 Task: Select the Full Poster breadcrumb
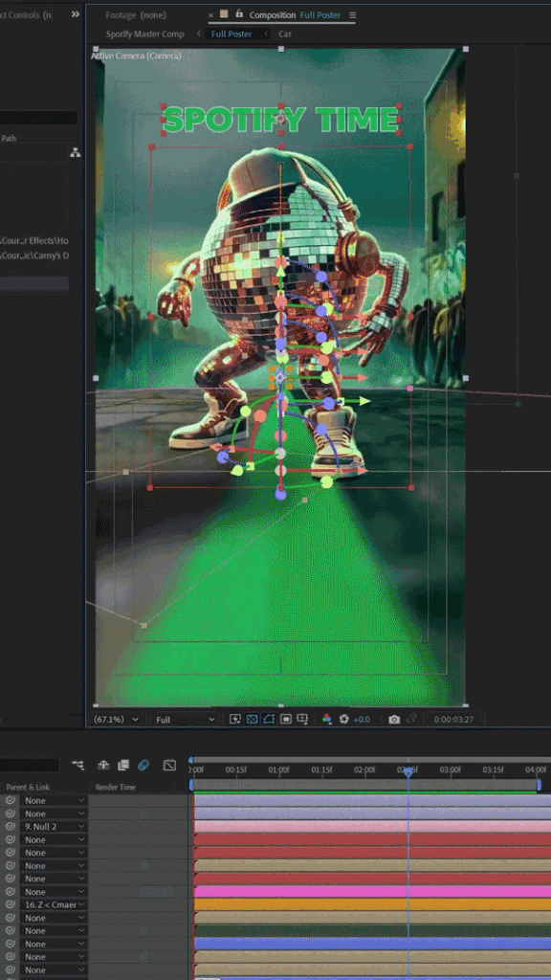231,33
